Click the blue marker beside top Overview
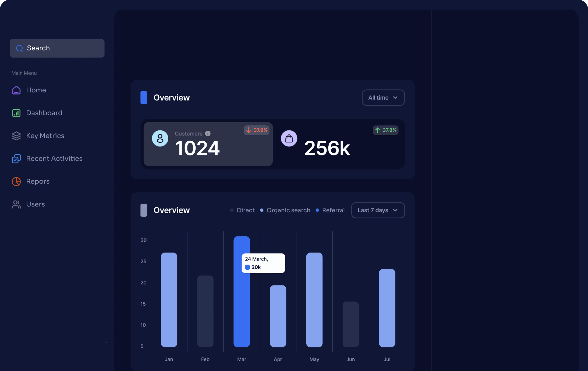Image resolution: width=588 pixels, height=371 pixels. (x=144, y=98)
